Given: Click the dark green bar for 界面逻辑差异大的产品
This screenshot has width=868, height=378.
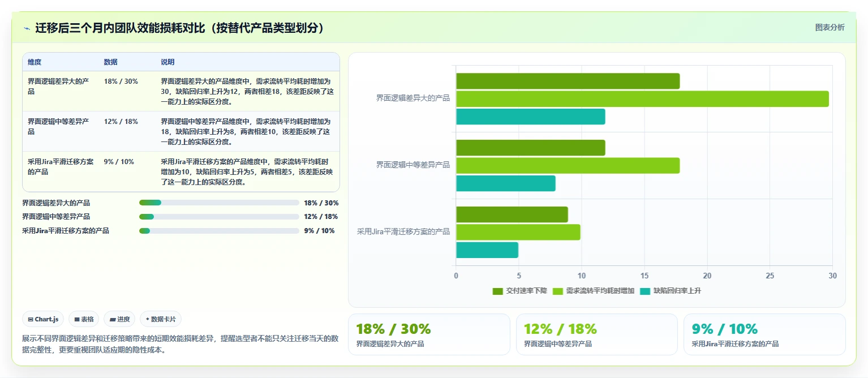Looking at the screenshot, I should click(568, 81).
